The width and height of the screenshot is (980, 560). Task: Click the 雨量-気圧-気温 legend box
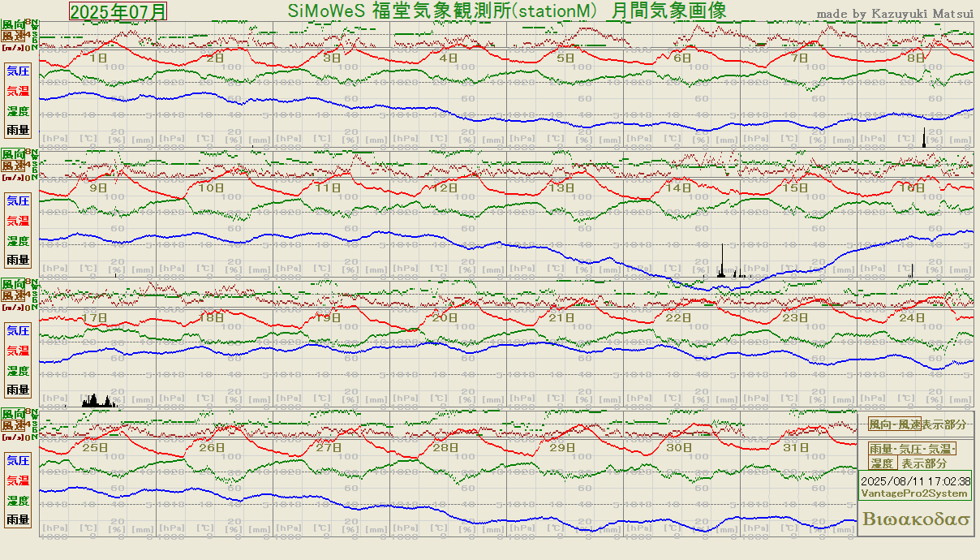pos(913,449)
